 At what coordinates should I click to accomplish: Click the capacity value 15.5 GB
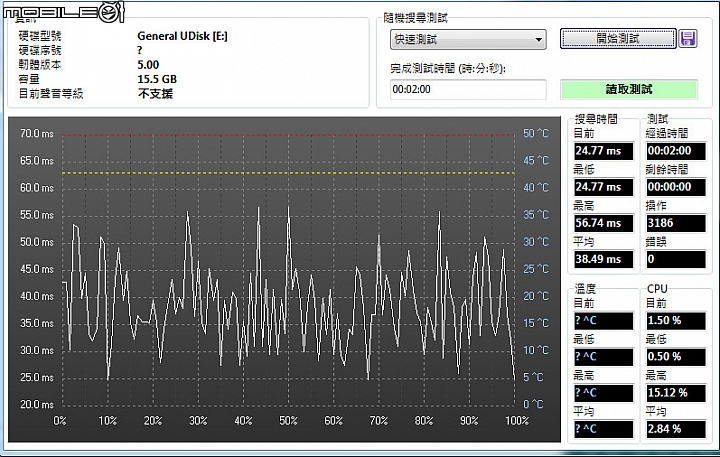pyautogui.click(x=157, y=79)
